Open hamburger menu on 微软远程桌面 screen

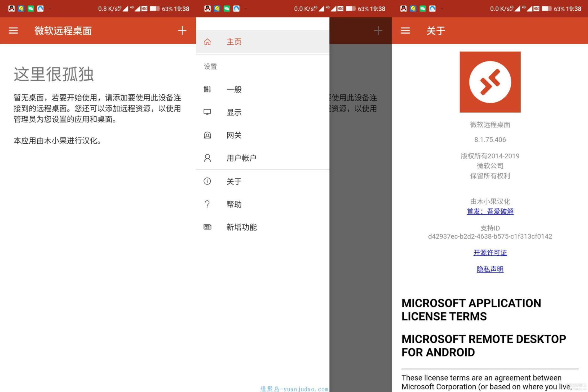[x=13, y=31]
